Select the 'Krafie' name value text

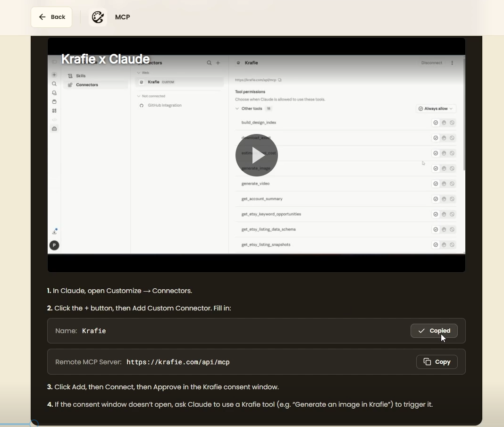coord(94,331)
